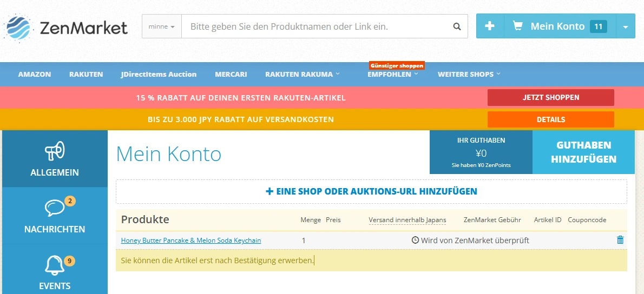Click the Events badge showing 9
This screenshot has width=644, height=294.
click(70, 260)
